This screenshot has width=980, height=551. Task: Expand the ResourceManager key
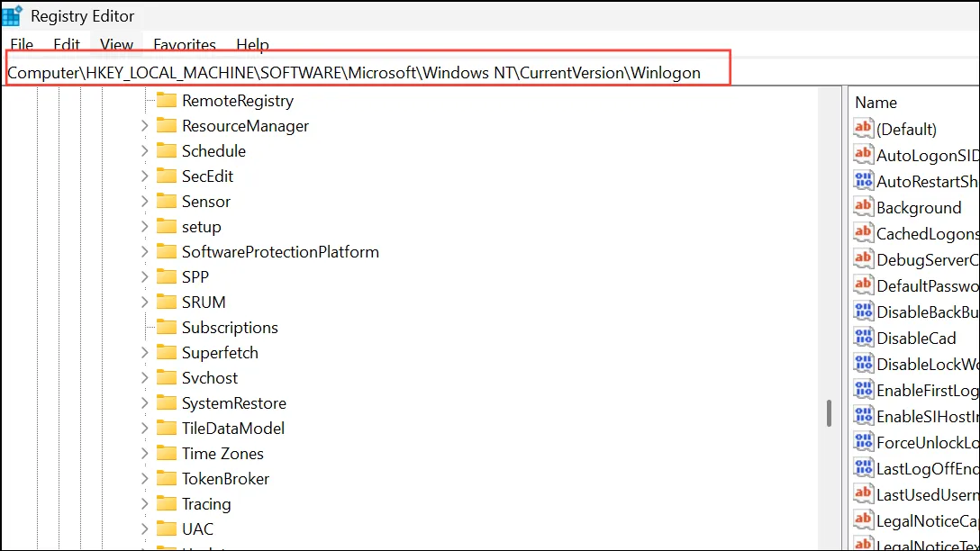pos(144,125)
